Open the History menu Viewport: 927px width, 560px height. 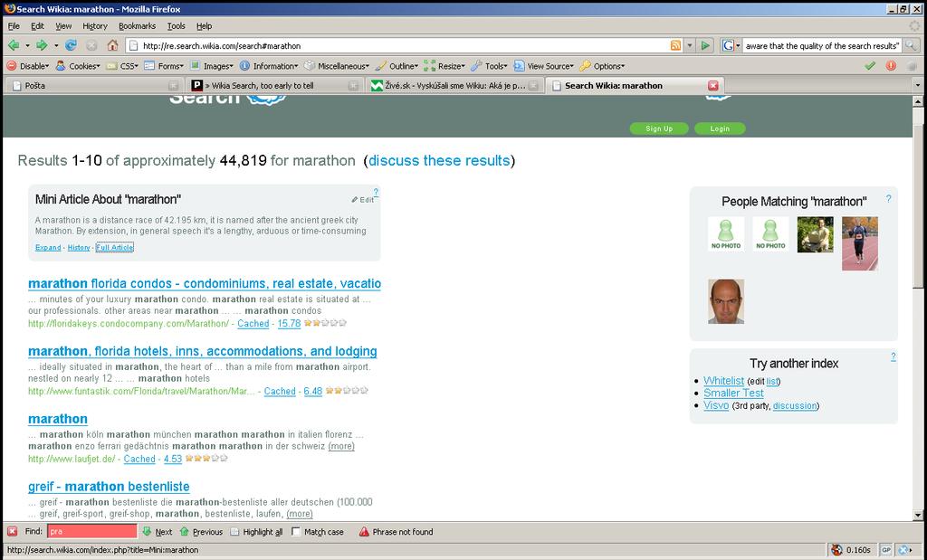tap(94, 26)
